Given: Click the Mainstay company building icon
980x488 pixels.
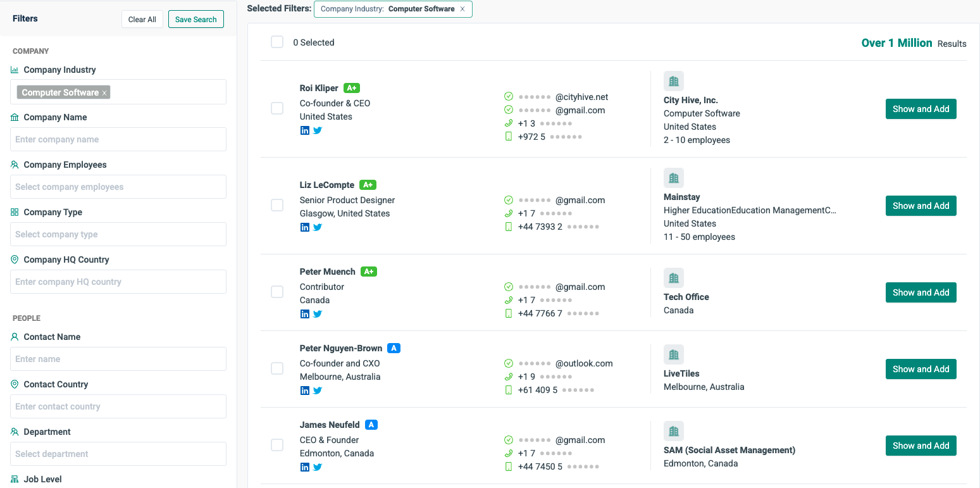Looking at the screenshot, I should 674,178.
